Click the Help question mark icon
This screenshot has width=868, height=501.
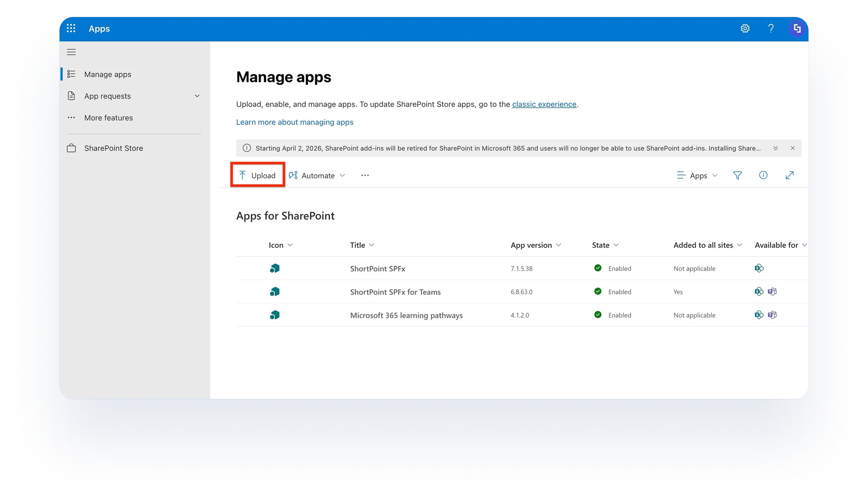click(771, 28)
